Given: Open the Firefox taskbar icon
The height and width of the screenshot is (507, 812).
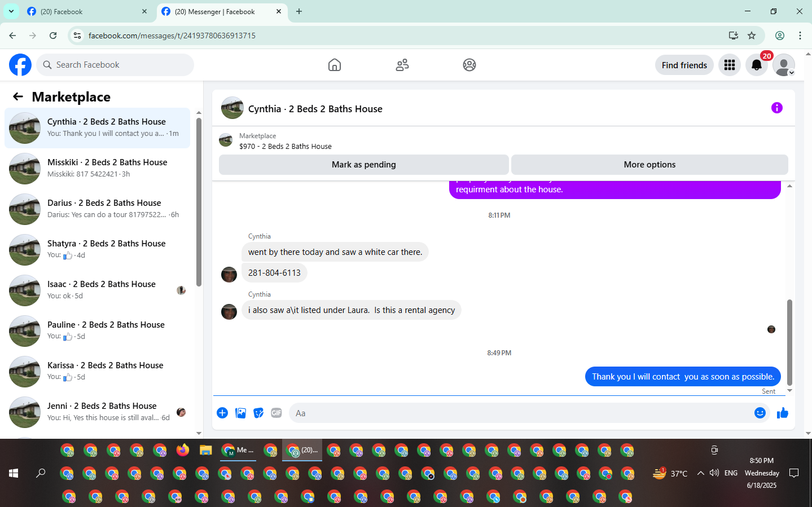Looking at the screenshot, I should coord(183,450).
